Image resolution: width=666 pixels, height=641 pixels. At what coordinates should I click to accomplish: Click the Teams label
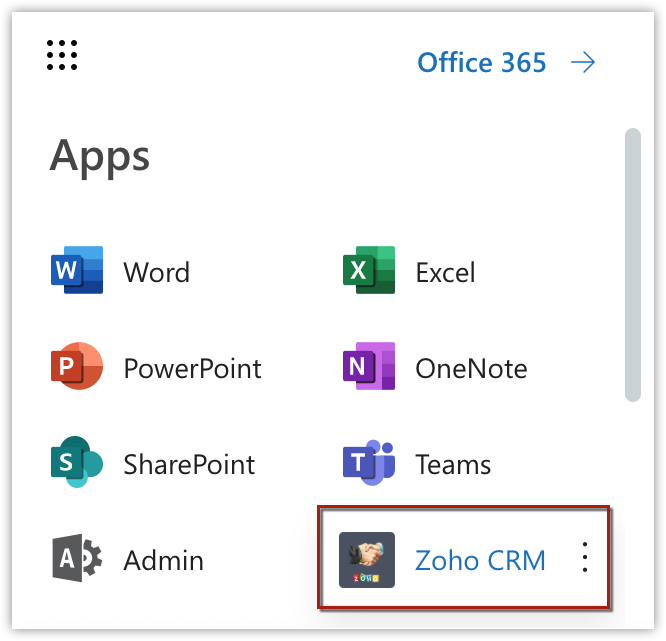[453, 464]
